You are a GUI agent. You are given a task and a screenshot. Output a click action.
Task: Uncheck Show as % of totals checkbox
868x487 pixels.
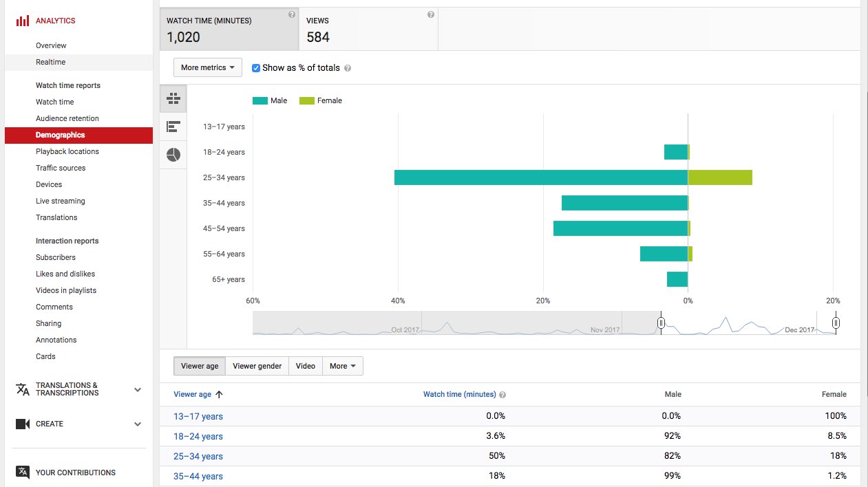(x=256, y=68)
